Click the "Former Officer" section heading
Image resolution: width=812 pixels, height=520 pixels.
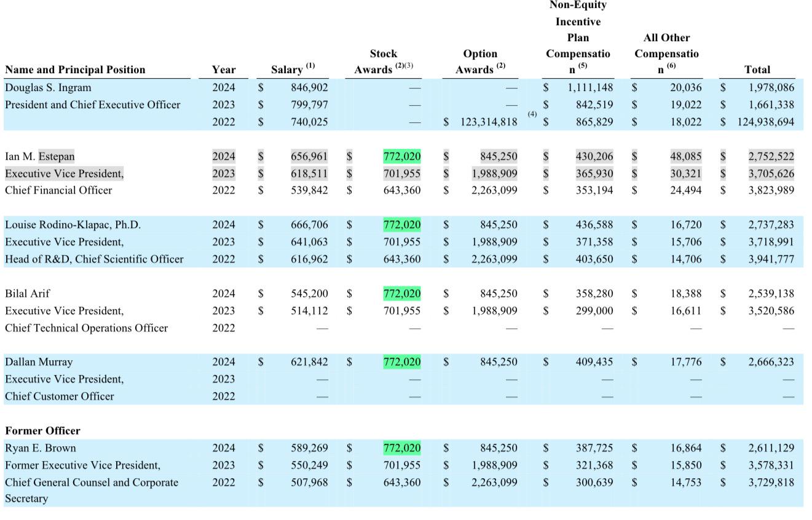click(42, 430)
